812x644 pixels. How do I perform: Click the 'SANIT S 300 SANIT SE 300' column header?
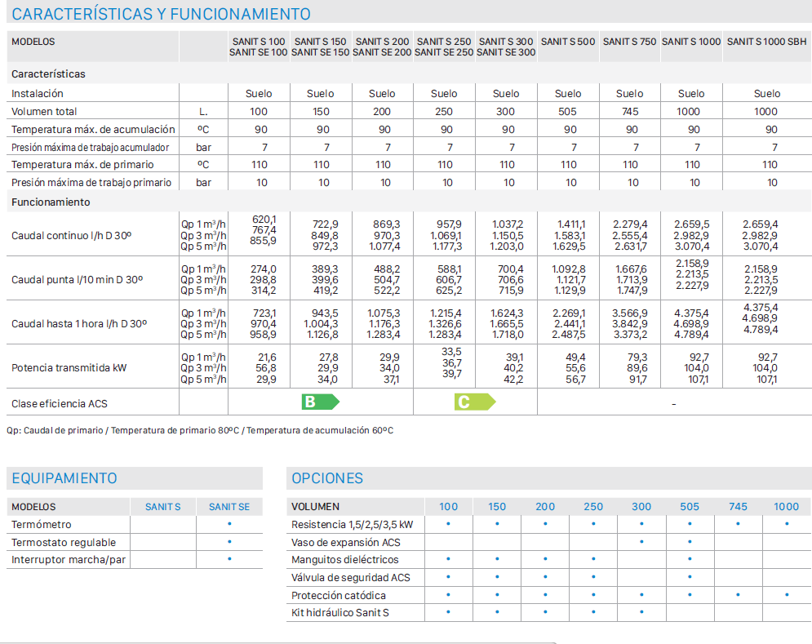click(506, 47)
